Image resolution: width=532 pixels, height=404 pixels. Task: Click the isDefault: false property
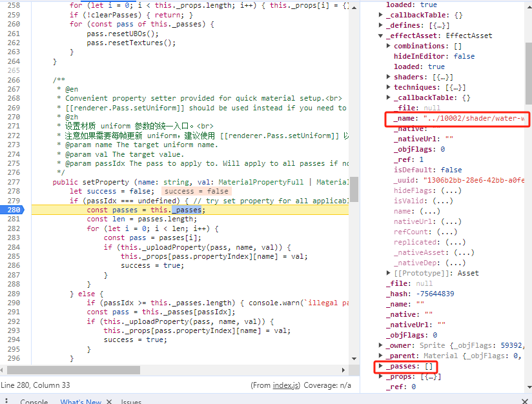pyautogui.click(x=428, y=170)
